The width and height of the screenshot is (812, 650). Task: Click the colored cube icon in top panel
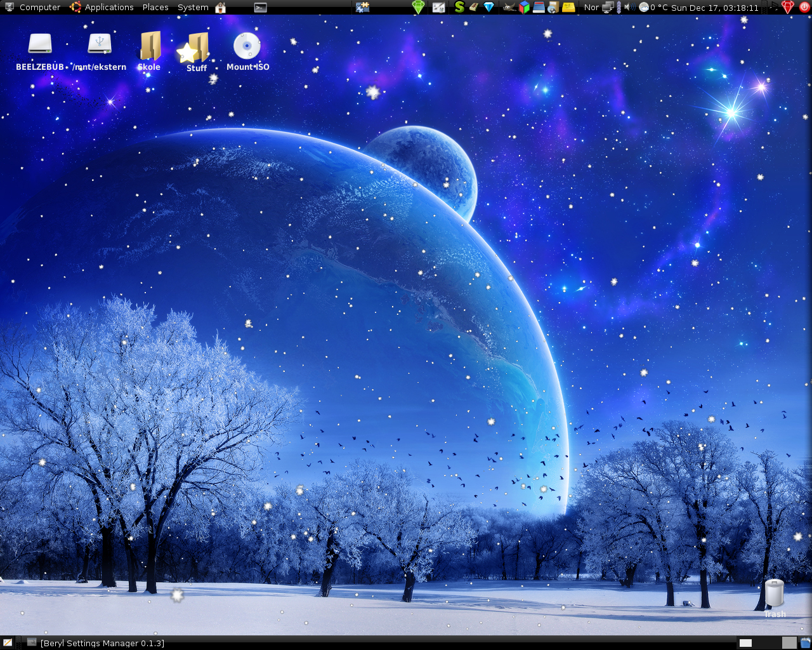point(524,8)
